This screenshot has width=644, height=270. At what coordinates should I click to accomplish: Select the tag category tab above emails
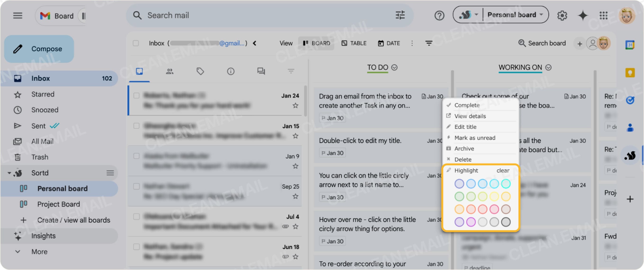point(200,72)
